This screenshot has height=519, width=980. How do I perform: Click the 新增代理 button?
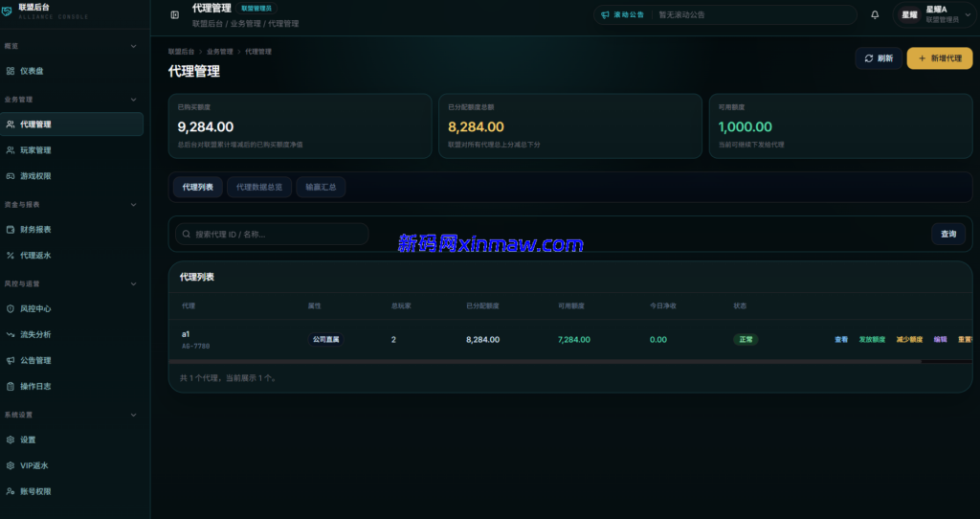[940, 58]
